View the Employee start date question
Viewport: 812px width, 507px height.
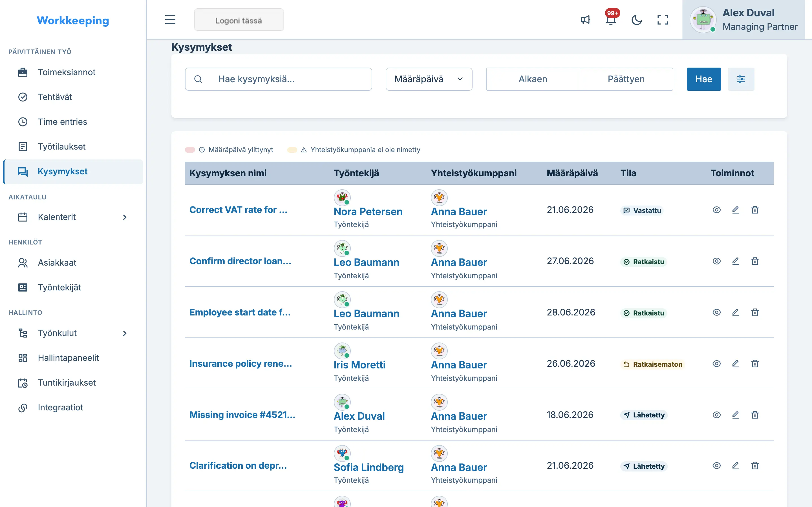pyautogui.click(x=716, y=313)
